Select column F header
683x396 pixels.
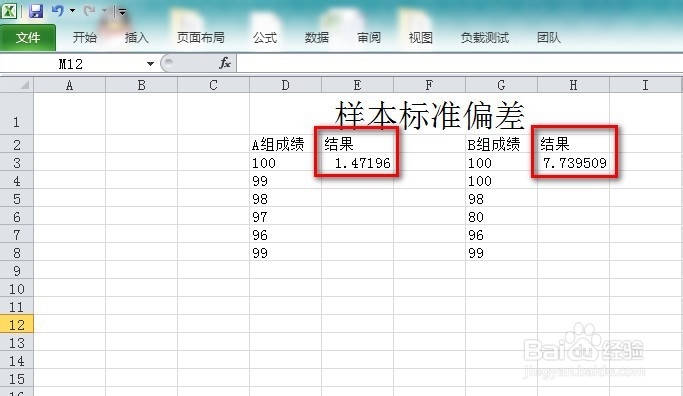pyautogui.click(x=429, y=85)
